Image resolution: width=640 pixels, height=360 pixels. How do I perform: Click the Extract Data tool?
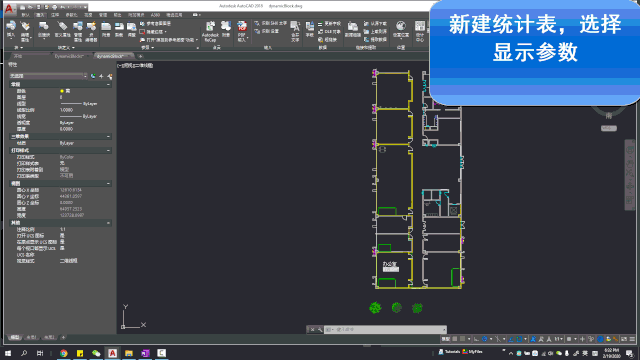[x=375, y=40]
